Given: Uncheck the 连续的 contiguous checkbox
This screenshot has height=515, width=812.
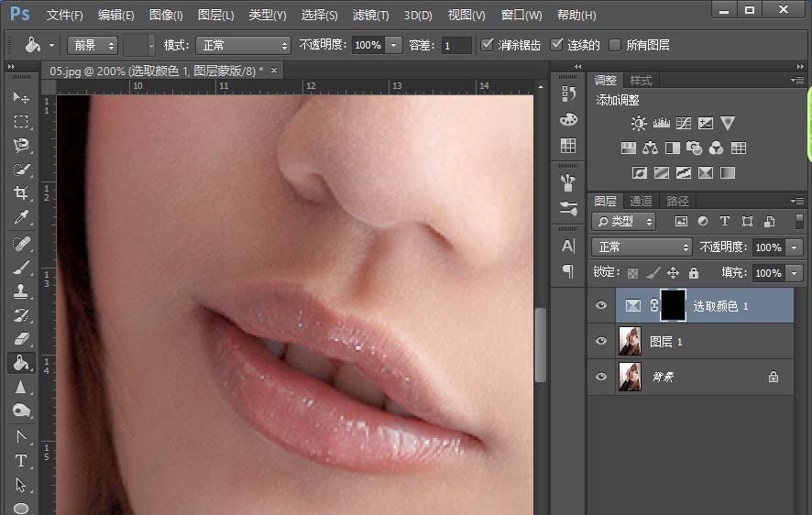Looking at the screenshot, I should coord(556,45).
